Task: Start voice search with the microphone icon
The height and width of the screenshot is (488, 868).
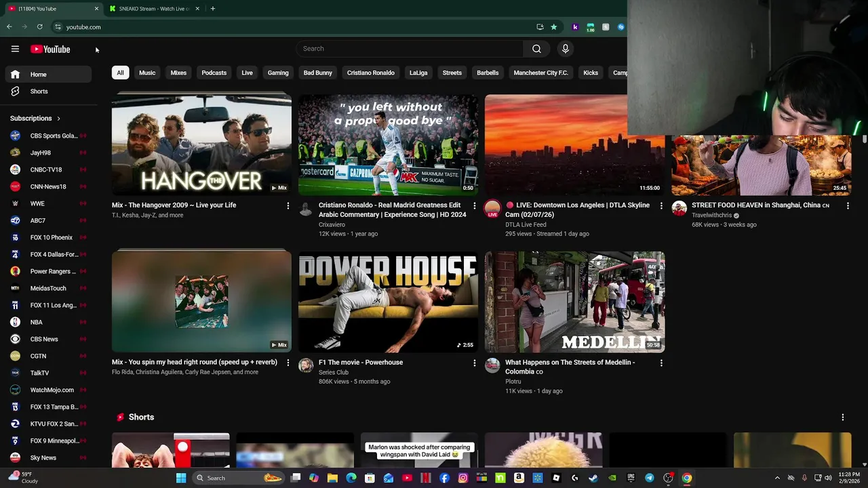Action: coord(565,49)
